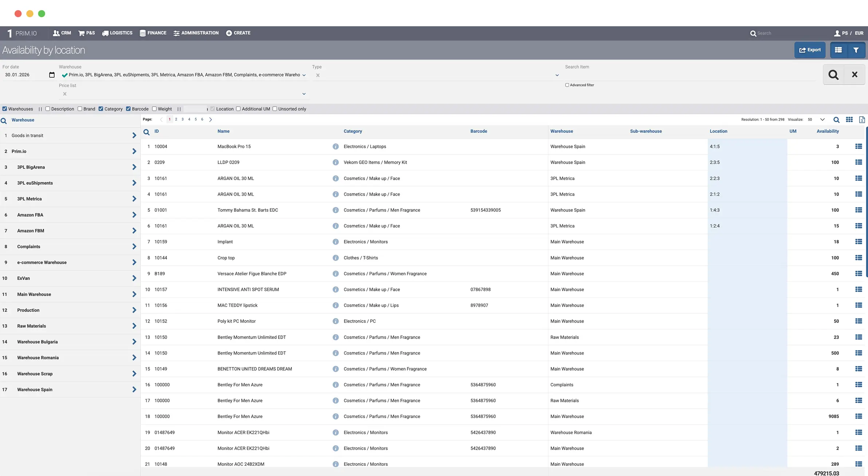Click info icon for Poly kit PC Monitor
Screen dimensions: 868x476
[335, 321]
